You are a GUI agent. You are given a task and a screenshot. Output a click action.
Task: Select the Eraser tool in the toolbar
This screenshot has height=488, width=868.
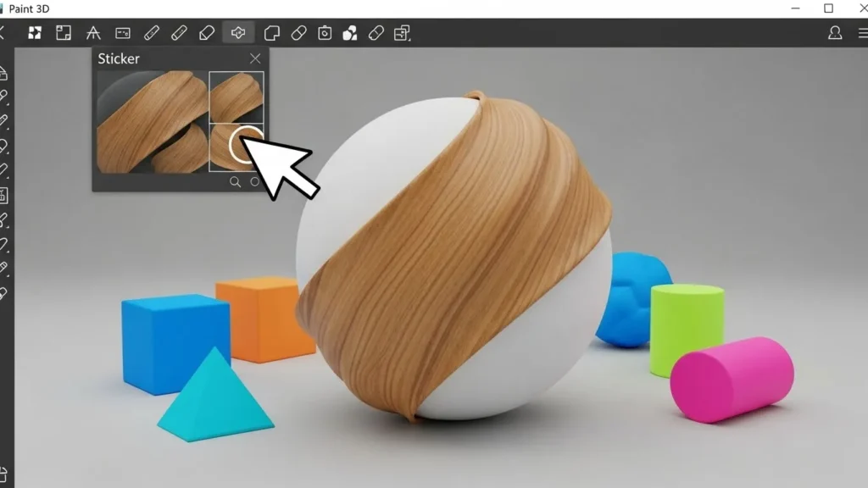pyautogui.click(x=207, y=33)
